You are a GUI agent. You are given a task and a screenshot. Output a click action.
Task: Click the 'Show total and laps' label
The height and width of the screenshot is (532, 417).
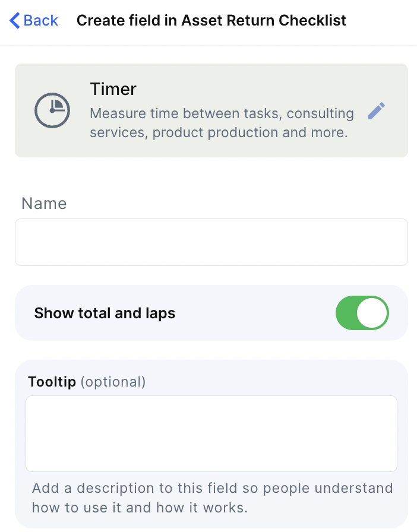tap(105, 313)
